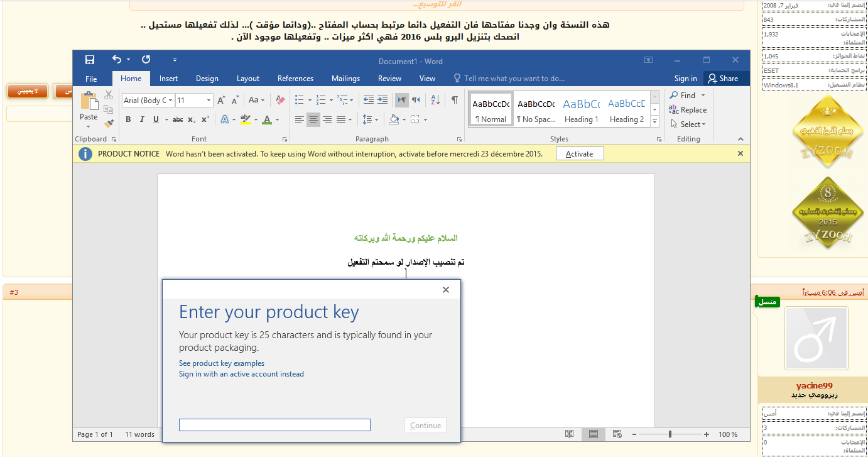
Task: Click Sign in on the ribbon
Action: [x=685, y=79]
